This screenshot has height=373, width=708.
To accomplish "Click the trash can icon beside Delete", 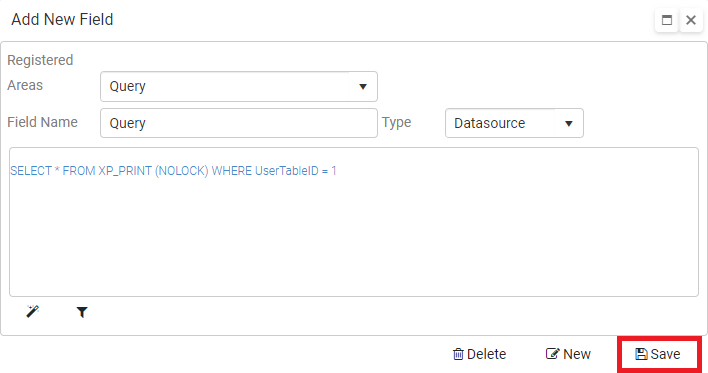I will click(x=458, y=354).
